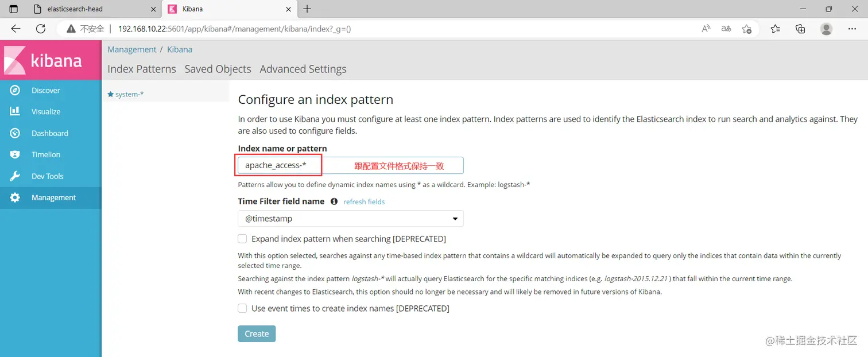Image resolution: width=868 pixels, height=357 pixels.
Task: Click the Management breadcrumb link
Action: [x=132, y=49]
